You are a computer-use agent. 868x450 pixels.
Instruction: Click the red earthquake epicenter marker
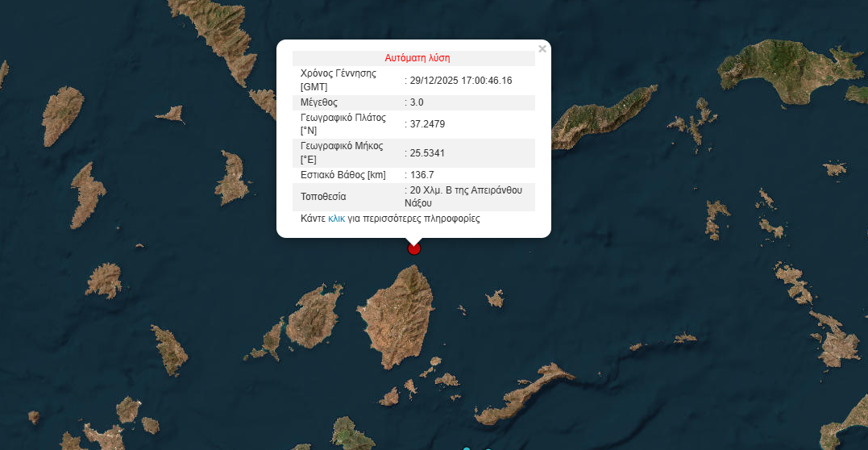coord(414,248)
